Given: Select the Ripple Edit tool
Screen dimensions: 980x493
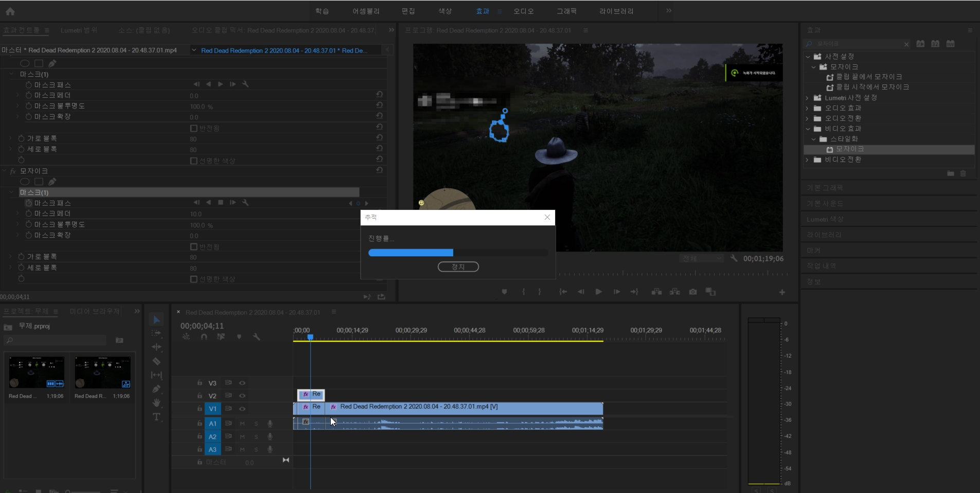Looking at the screenshot, I should (x=156, y=347).
